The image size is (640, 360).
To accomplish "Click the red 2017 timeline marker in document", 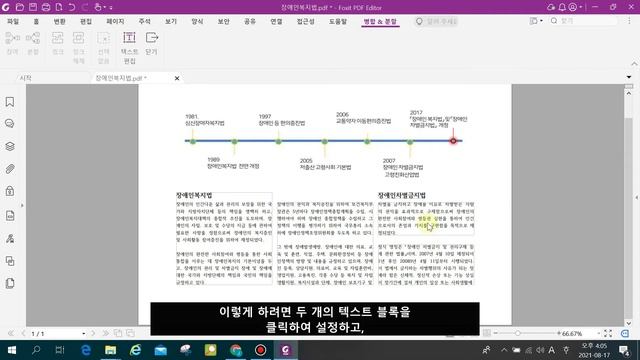I will coord(453,141).
